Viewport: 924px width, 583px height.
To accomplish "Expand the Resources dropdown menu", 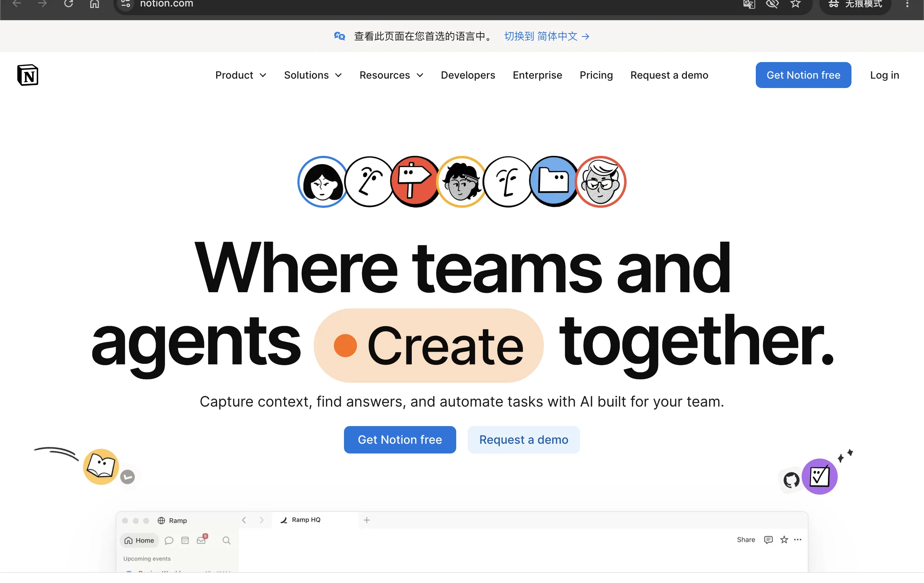I will tap(391, 75).
